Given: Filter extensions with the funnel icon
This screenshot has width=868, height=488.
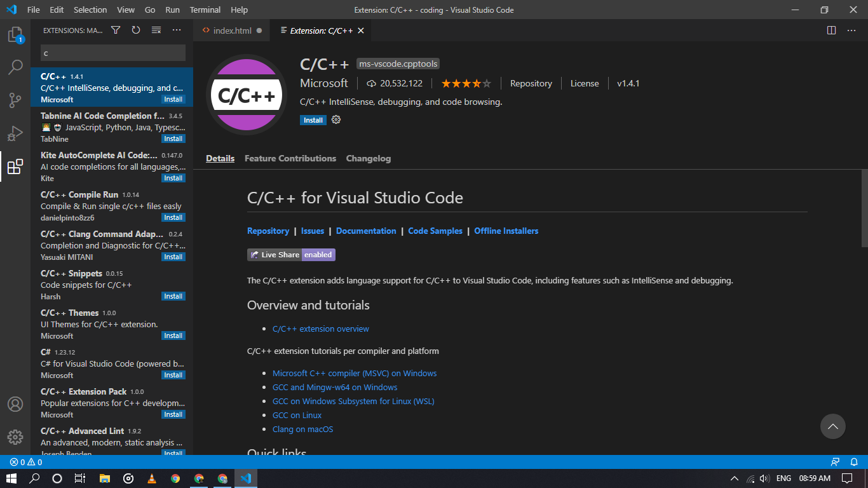Looking at the screenshot, I should (116, 30).
